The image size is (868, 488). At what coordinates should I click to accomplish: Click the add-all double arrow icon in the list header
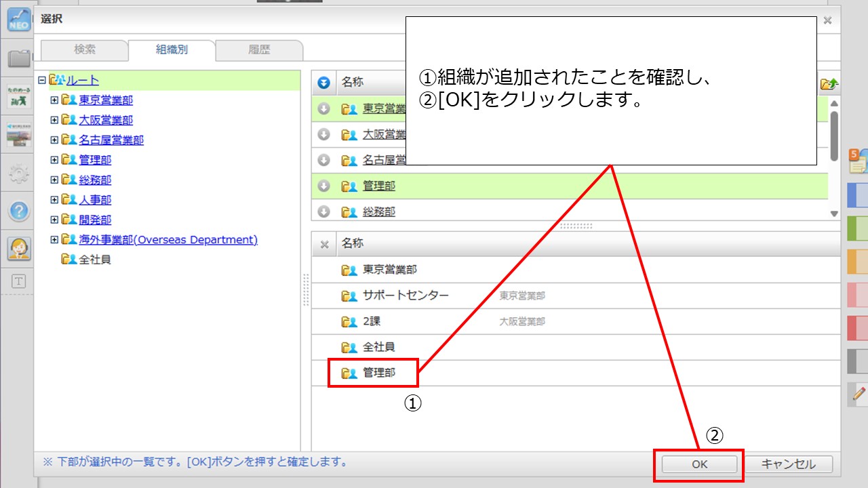[324, 83]
